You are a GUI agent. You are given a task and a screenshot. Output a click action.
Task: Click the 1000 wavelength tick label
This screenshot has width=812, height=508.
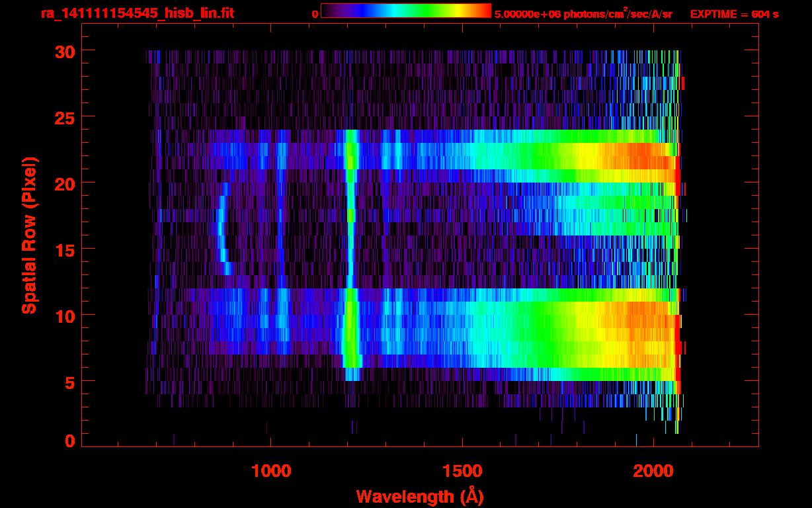pos(271,471)
